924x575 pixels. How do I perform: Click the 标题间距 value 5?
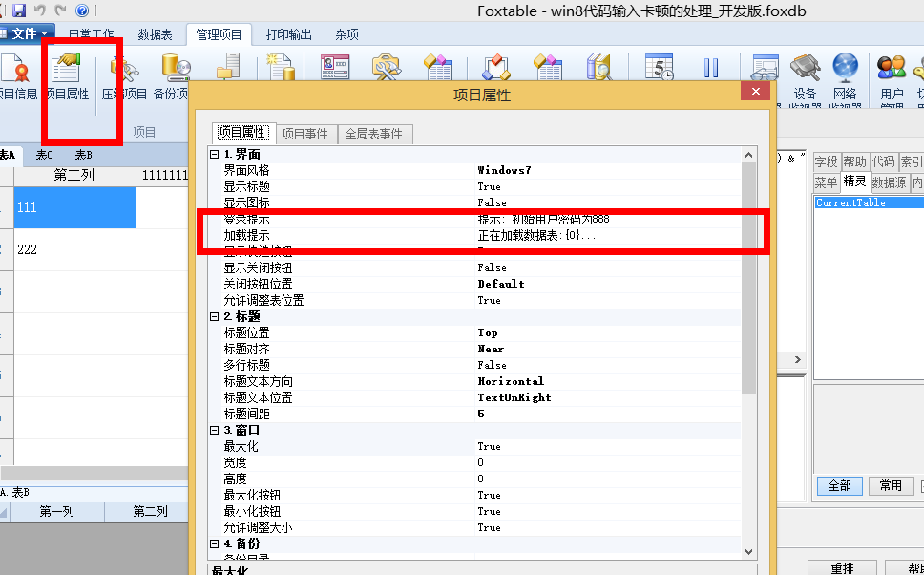pos(481,414)
